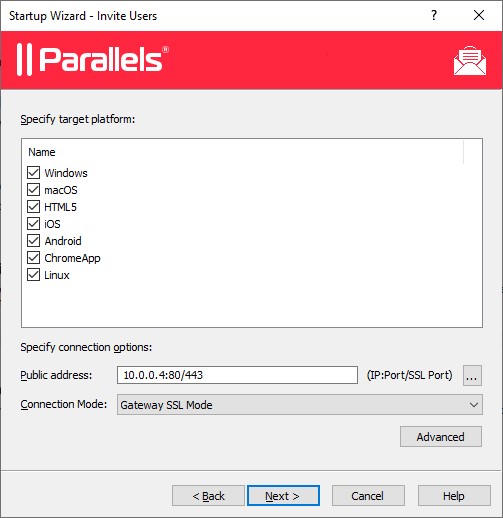Toggle the iOS platform checkbox

pos(33,224)
